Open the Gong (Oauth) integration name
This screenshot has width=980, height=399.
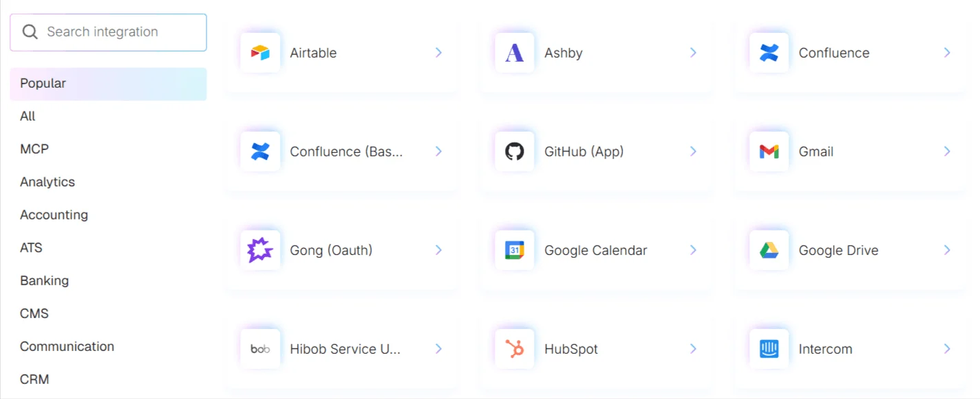331,250
